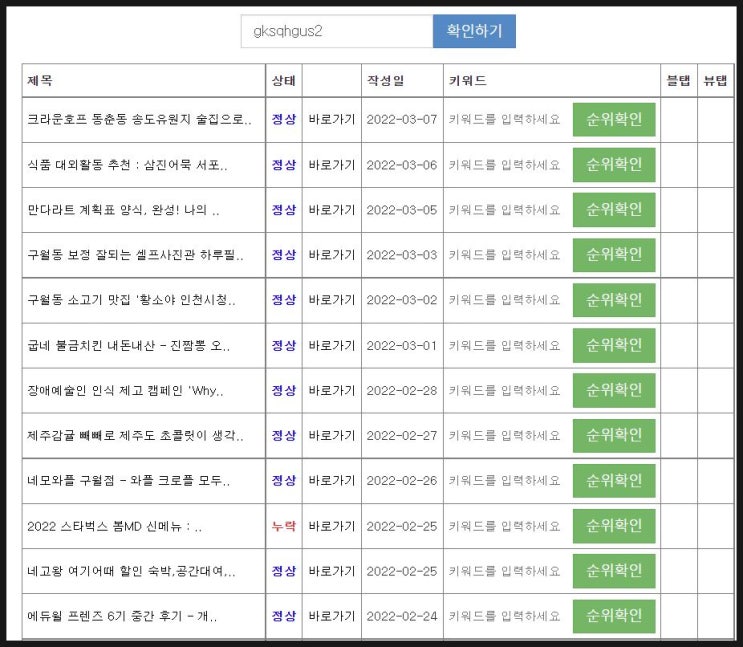This screenshot has width=743, height=647.
Task: Check rank for 2022 스타벅스 봄MD row
Action: click(614, 526)
